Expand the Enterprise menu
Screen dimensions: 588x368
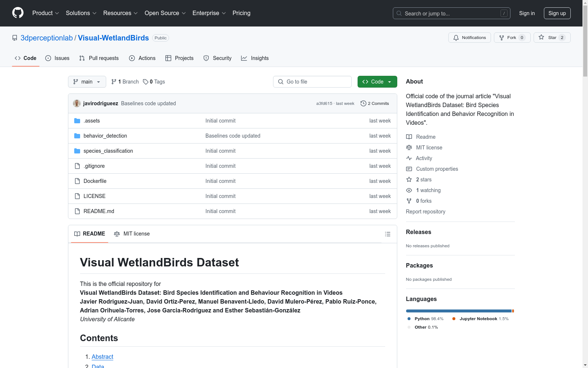[x=209, y=13]
